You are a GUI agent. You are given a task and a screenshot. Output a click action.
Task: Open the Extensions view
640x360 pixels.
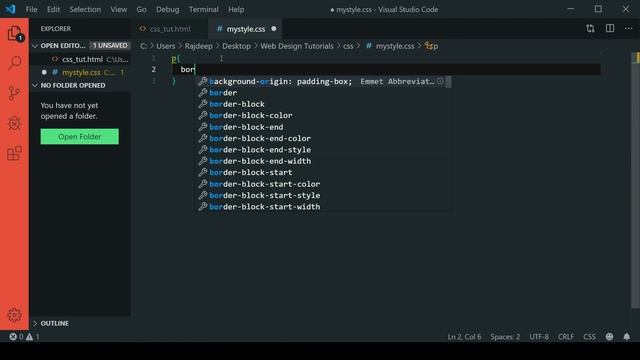click(x=14, y=153)
